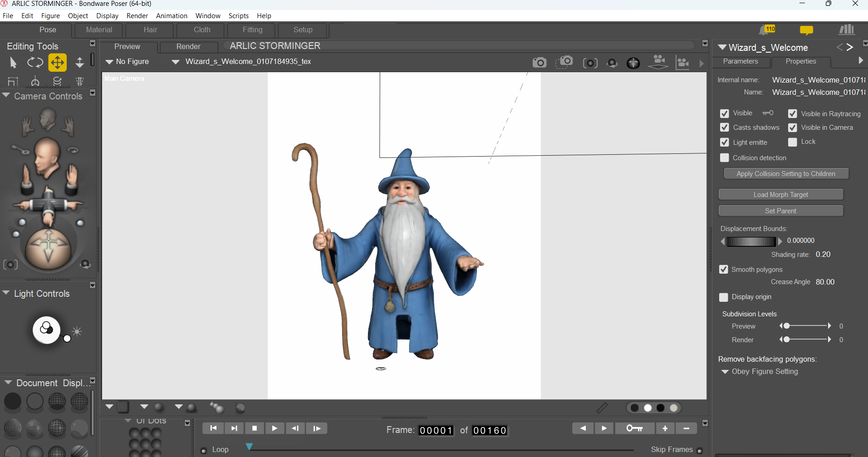Toggle Visible in Camera checkbox

793,128
